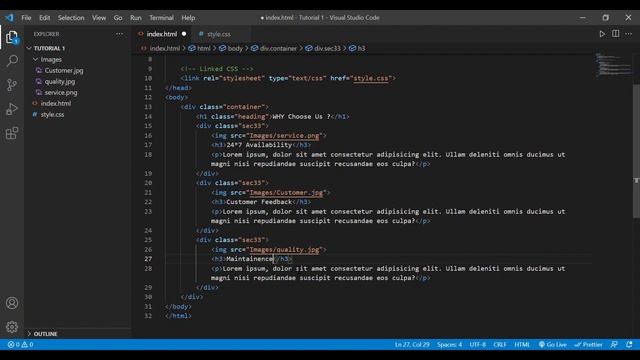Click the Ln 27, Col 29 position indicator
This screenshot has width=640, height=360.
(x=412, y=344)
